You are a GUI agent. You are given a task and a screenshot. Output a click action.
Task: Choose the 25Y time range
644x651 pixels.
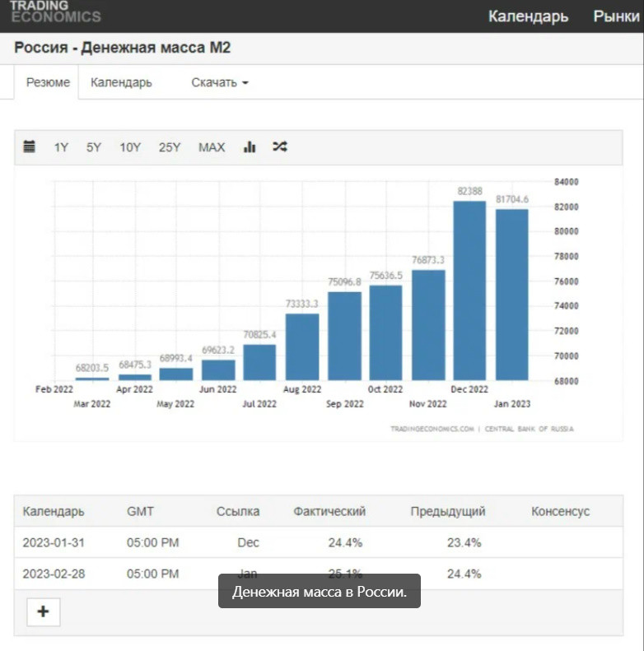[170, 147]
